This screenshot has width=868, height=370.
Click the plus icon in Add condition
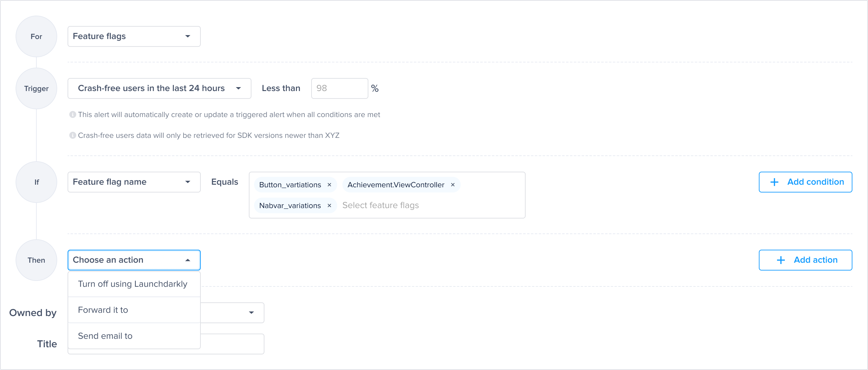pos(774,182)
